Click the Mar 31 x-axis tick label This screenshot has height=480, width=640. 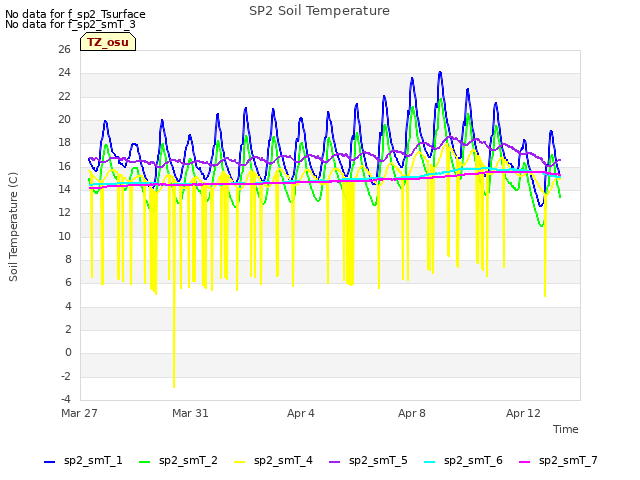[x=190, y=413]
